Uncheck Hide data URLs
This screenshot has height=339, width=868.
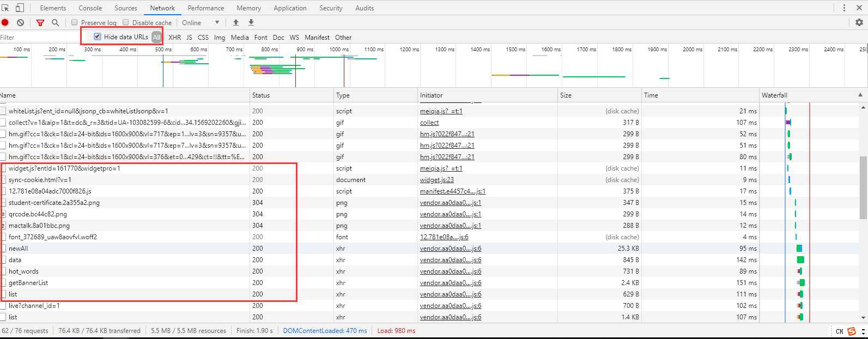[x=98, y=37]
